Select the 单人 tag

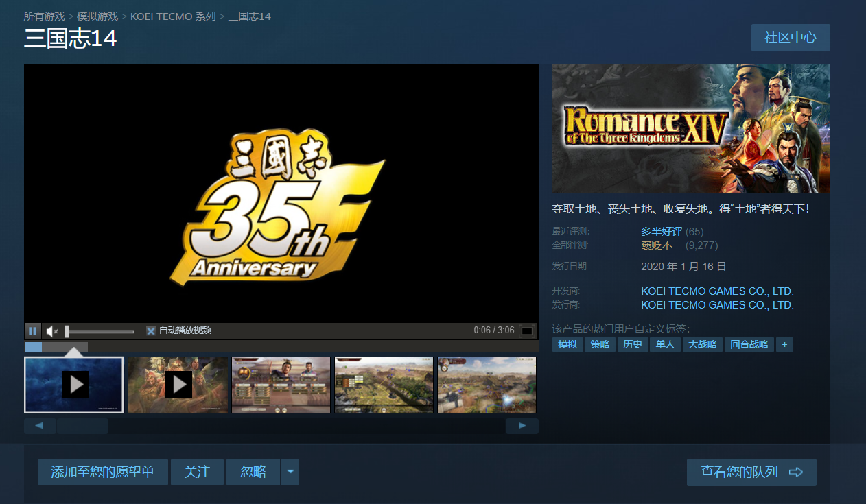(665, 344)
